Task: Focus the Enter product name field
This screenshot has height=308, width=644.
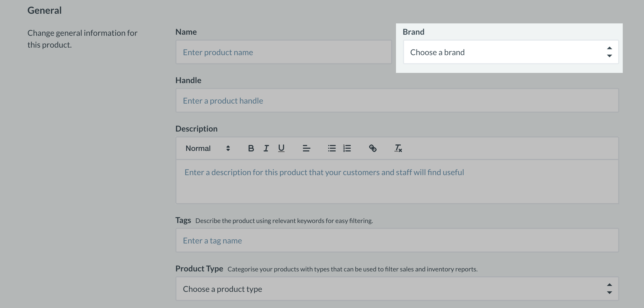Action: pos(284,52)
